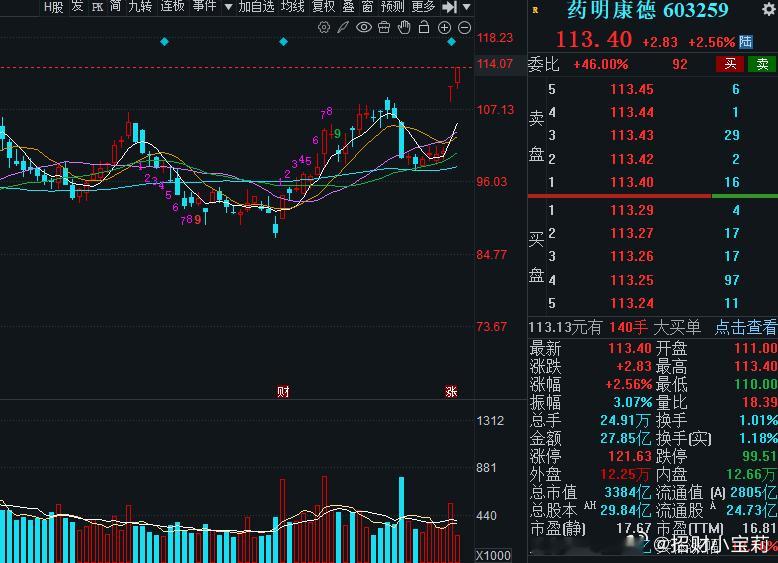Image resolution: width=778 pixels, height=563 pixels.
Task: Toggle the chart lock icon
Action: (424, 27)
